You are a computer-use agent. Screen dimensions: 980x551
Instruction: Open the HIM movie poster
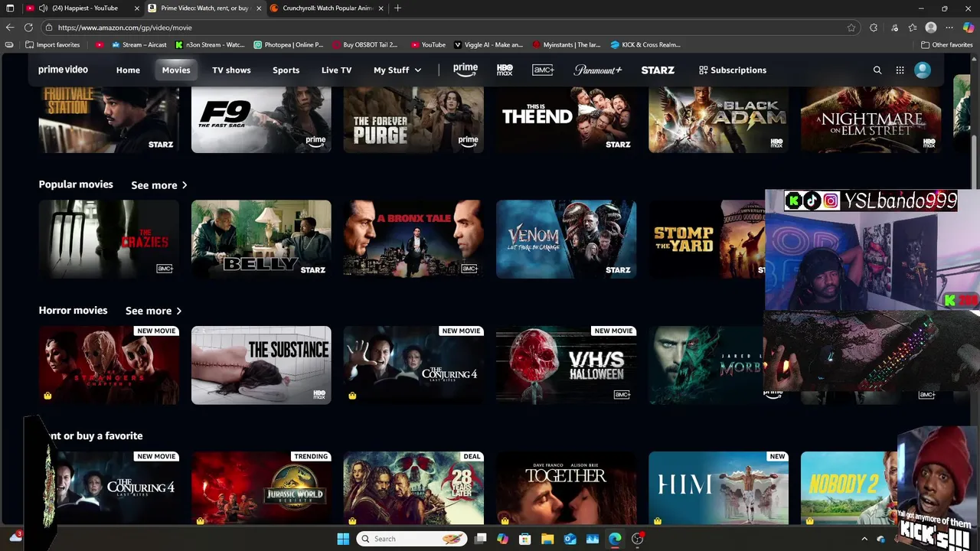[x=718, y=488]
